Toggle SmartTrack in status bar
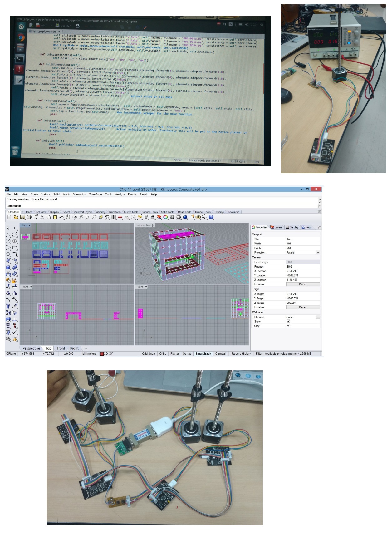Image resolution: width=392 pixels, height=547 pixels. click(x=203, y=354)
